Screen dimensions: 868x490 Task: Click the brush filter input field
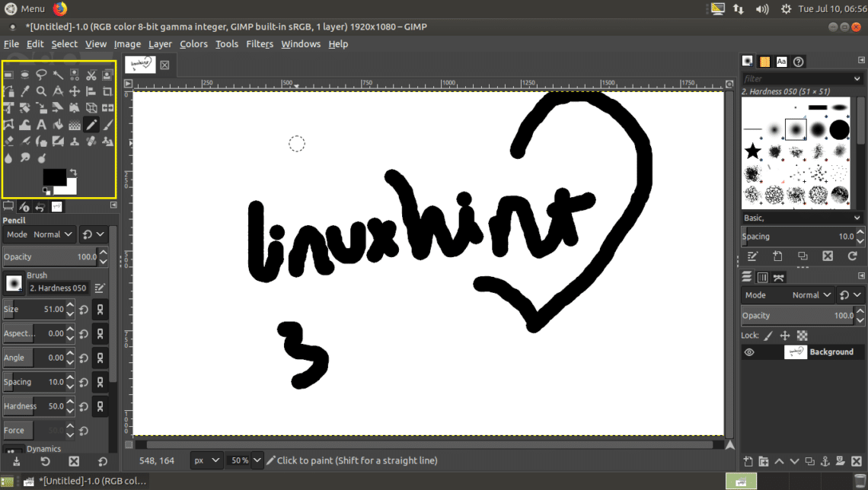tap(796, 78)
